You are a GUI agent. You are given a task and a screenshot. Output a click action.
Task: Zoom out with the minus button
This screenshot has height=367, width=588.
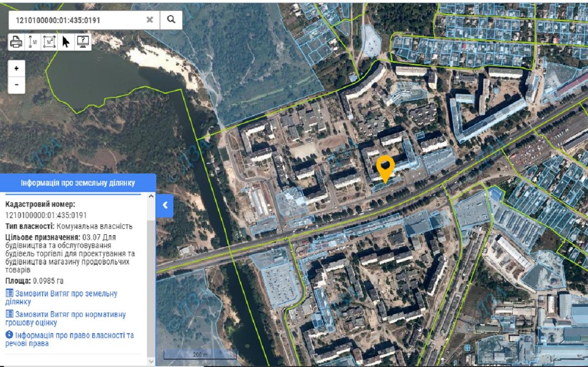pyautogui.click(x=17, y=85)
